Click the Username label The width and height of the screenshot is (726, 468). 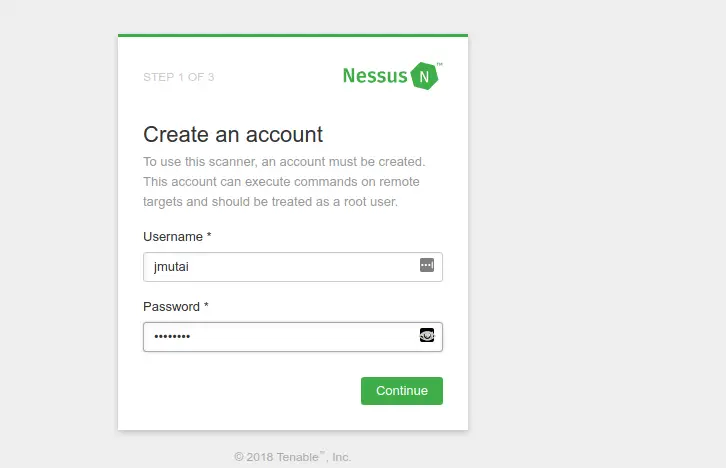pyautogui.click(x=173, y=237)
